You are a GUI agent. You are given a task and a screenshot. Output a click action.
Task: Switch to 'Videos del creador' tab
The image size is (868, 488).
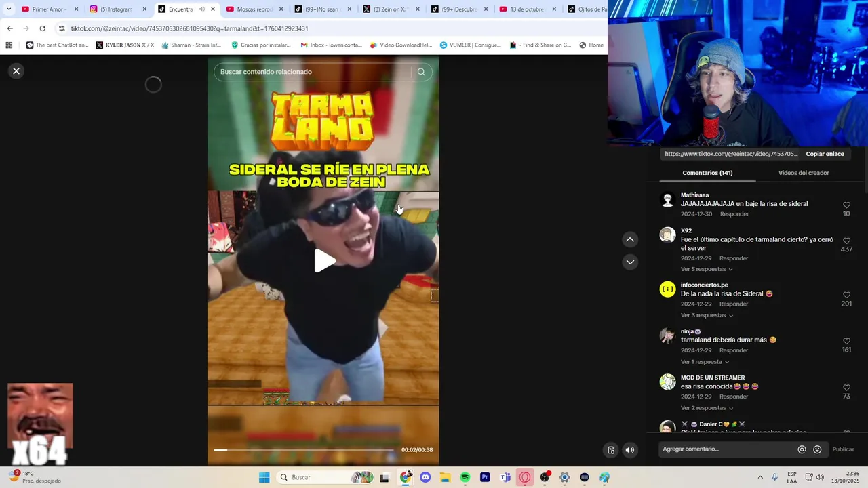click(x=804, y=173)
